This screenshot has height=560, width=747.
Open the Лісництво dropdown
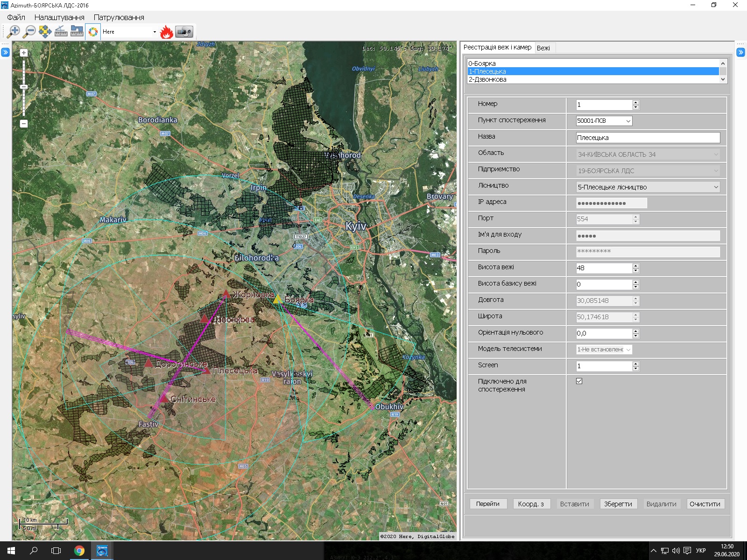(x=716, y=187)
